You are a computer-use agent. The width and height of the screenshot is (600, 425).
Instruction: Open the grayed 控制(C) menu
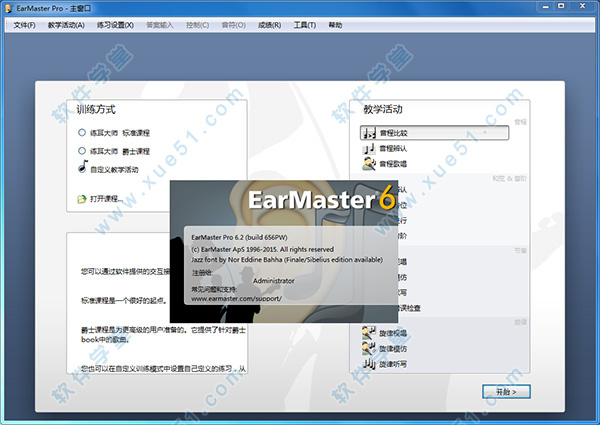coord(197,25)
